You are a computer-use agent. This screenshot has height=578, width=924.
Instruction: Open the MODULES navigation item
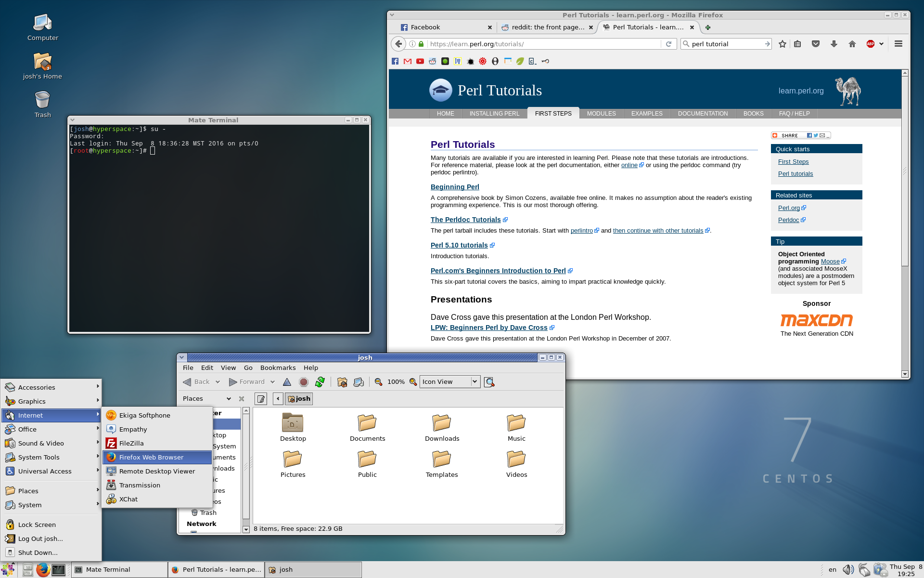click(x=601, y=114)
